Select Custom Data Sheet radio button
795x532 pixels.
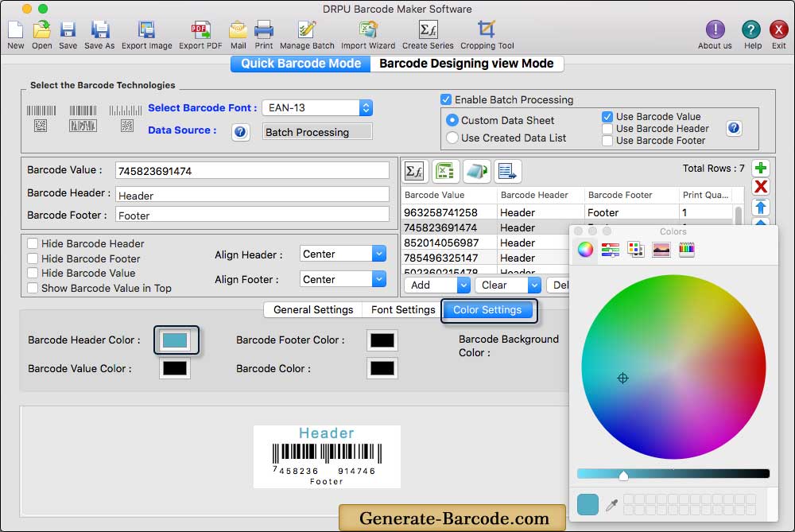tap(452, 120)
